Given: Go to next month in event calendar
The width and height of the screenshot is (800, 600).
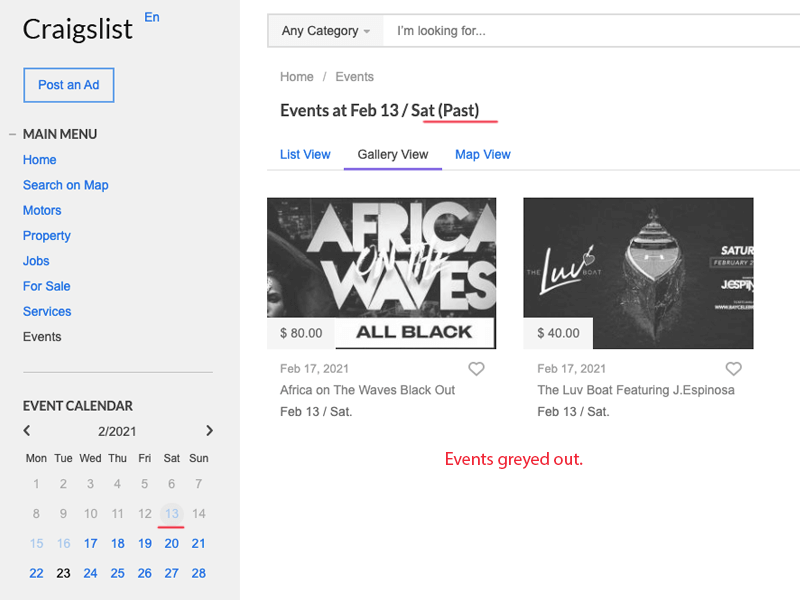Looking at the screenshot, I should click(209, 431).
